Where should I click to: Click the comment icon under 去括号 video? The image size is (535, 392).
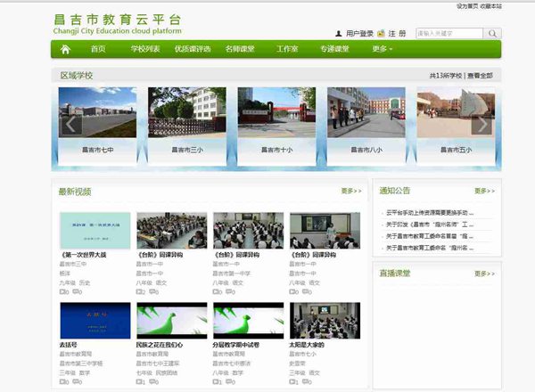(78, 381)
